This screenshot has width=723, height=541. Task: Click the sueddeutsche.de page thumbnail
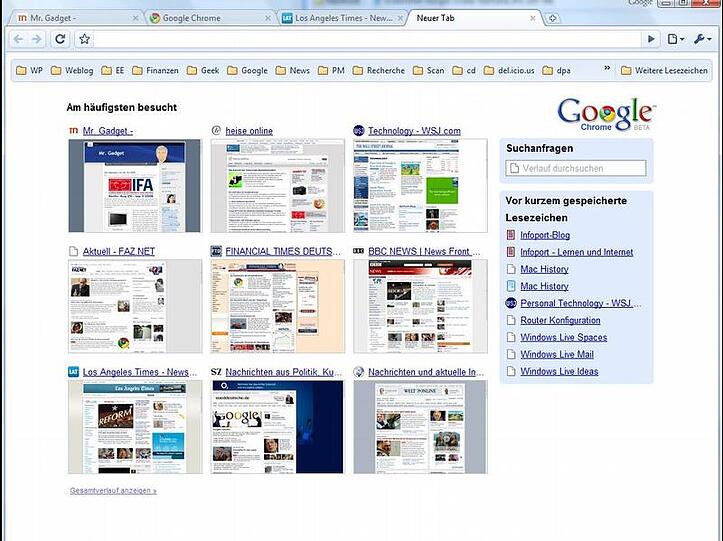coord(278,427)
